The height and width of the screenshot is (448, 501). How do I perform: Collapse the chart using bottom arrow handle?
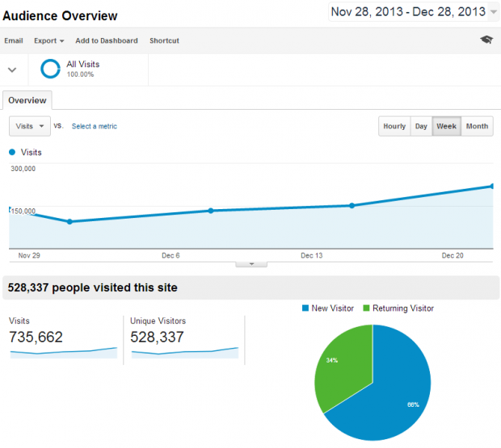tap(250, 264)
